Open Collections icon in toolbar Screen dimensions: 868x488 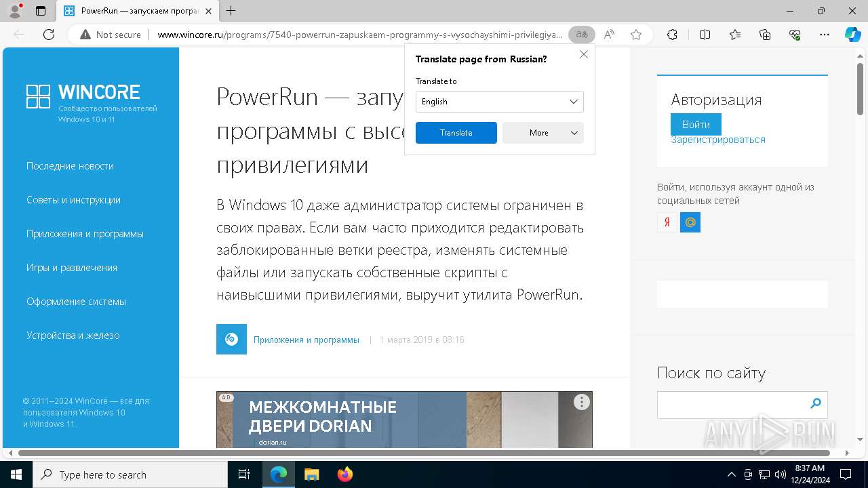pyautogui.click(x=765, y=35)
